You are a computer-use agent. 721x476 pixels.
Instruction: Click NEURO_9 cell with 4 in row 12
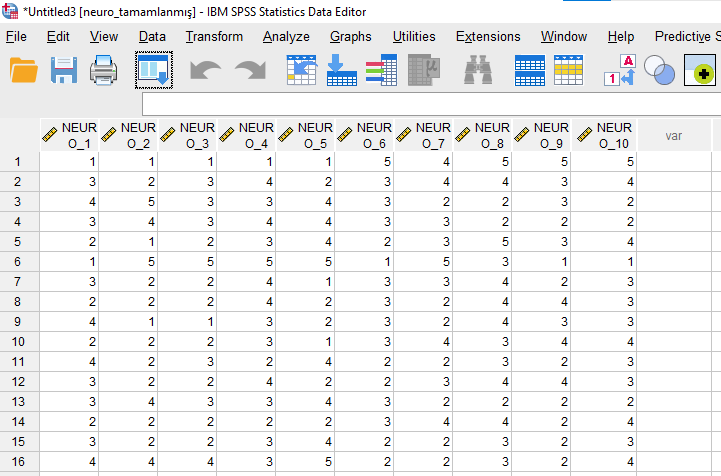click(541, 382)
